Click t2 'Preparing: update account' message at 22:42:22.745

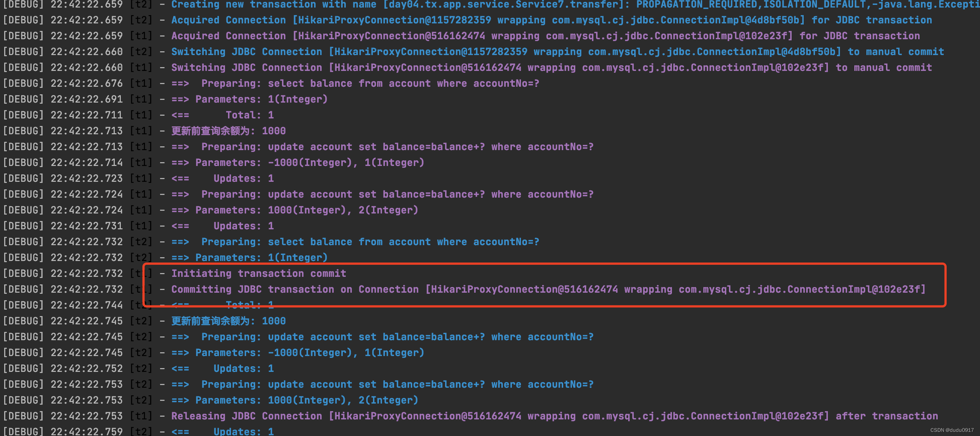click(x=382, y=337)
